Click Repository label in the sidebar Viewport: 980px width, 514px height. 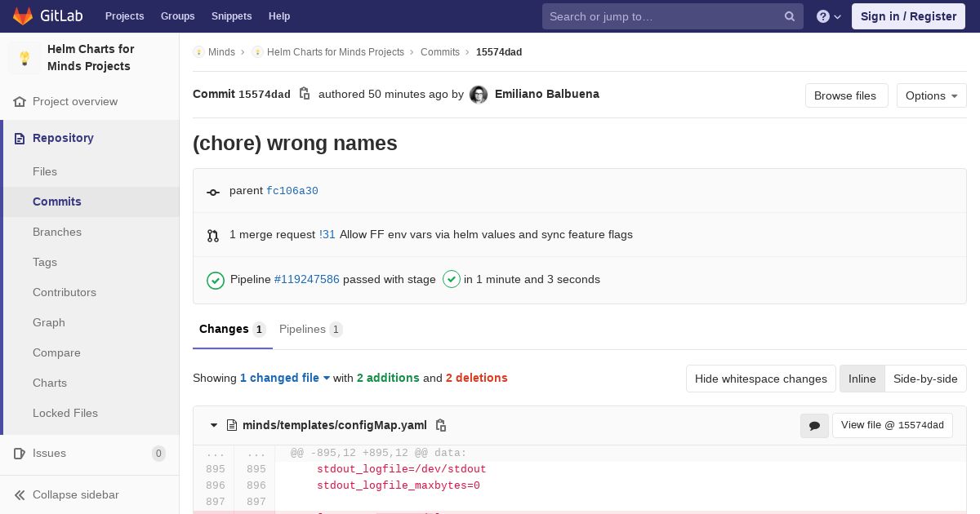pos(63,139)
